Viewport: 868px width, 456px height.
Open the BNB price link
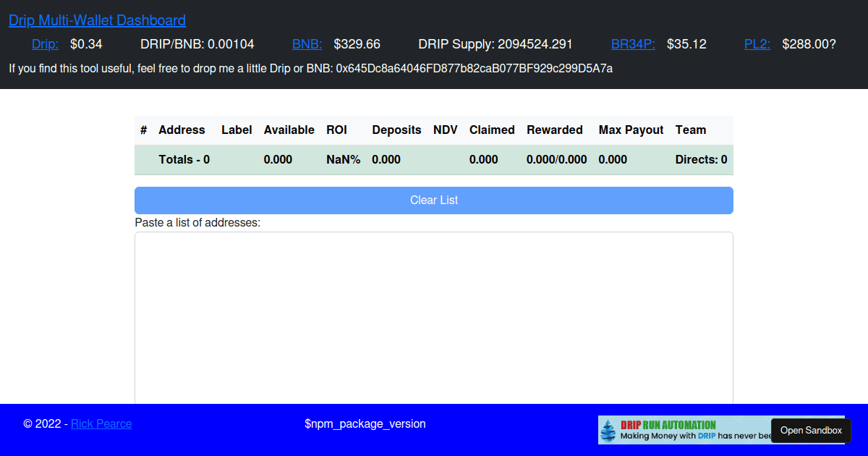(x=307, y=44)
